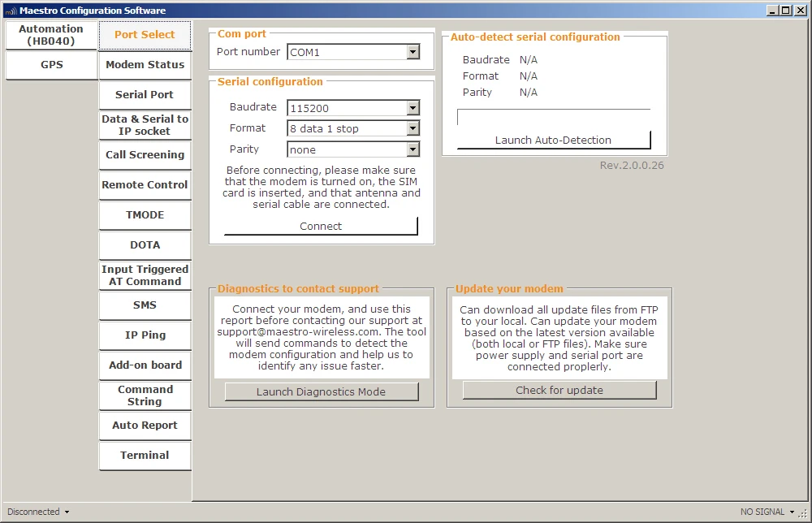The height and width of the screenshot is (523, 812).
Task: Expand the Parity dropdown
Action: pyautogui.click(x=412, y=150)
